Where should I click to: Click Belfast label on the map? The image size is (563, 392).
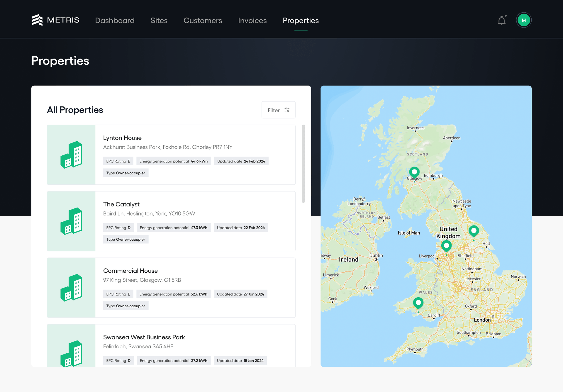(x=384, y=218)
